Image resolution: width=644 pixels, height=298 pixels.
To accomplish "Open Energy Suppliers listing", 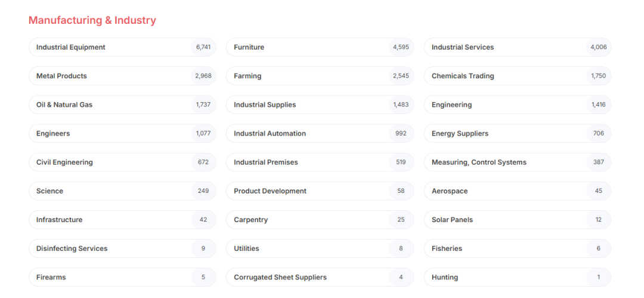I will coord(518,133).
